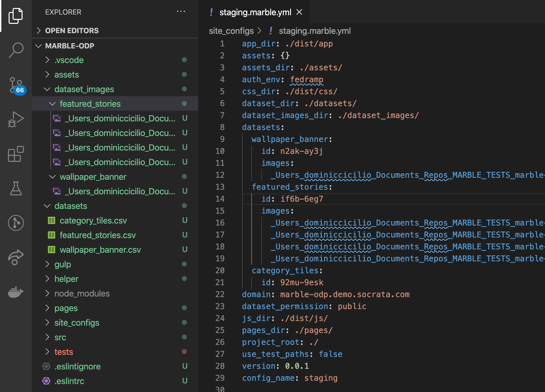Open the Extensions view
The image size is (545, 392).
pos(16,154)
